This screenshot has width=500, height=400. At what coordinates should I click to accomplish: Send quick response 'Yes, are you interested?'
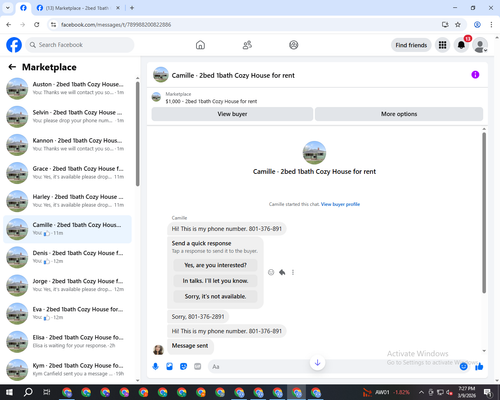pyautogui.click(x=215, y=265)
